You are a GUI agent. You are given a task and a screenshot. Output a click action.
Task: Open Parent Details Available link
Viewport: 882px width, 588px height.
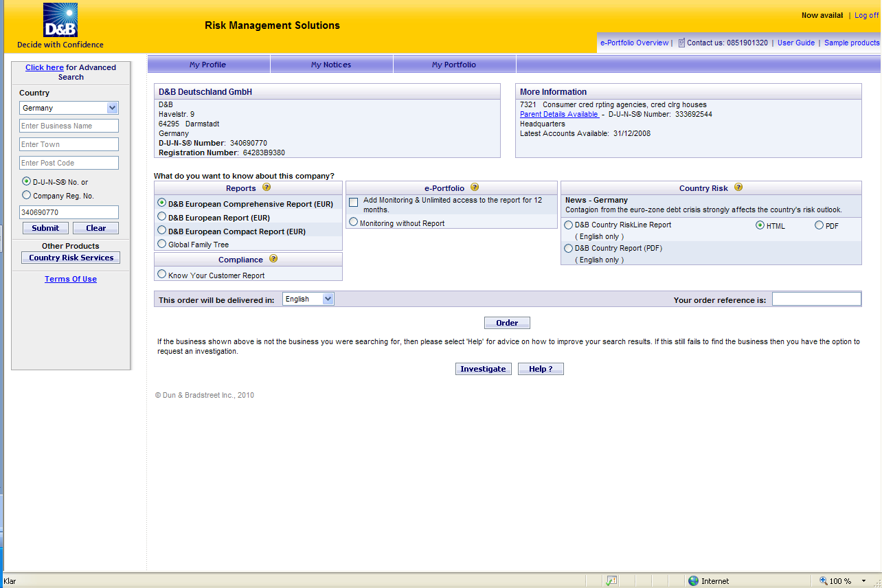pyautogui.click(x=559, y=114)
